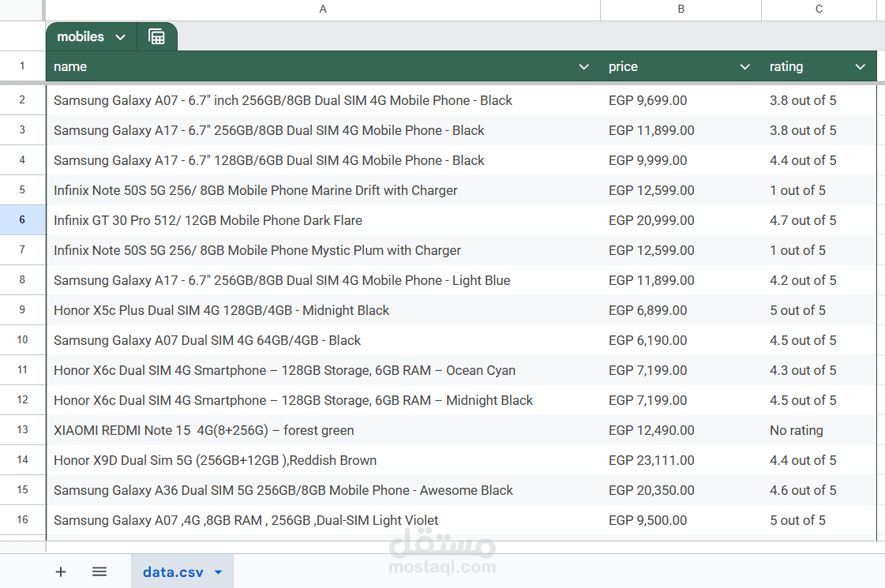This screenshot has height=588, width=885.
Task: Select Honor X6c Ocean Cyan cell
Action: [x=323, y=369]
